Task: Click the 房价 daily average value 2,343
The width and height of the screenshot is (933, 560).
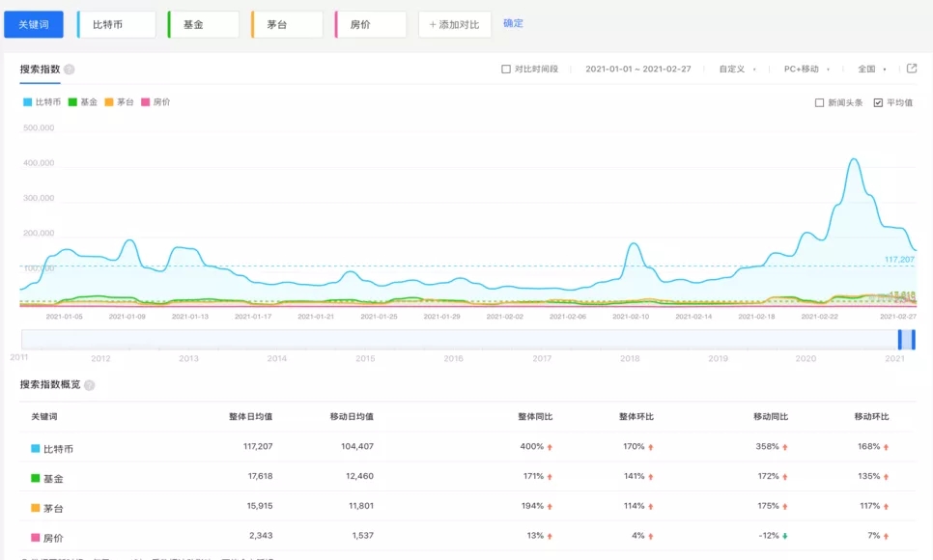Action: [261, 536]
